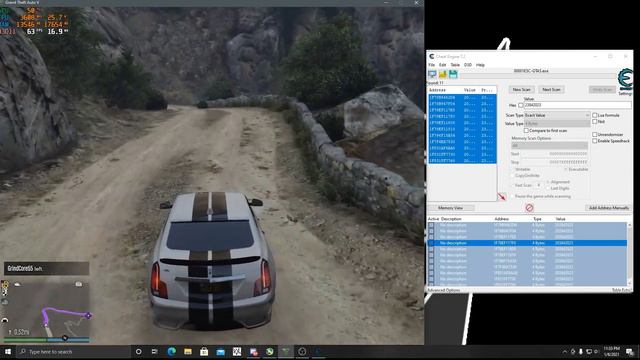Toggle the Not checkbox

click(595, 122)
